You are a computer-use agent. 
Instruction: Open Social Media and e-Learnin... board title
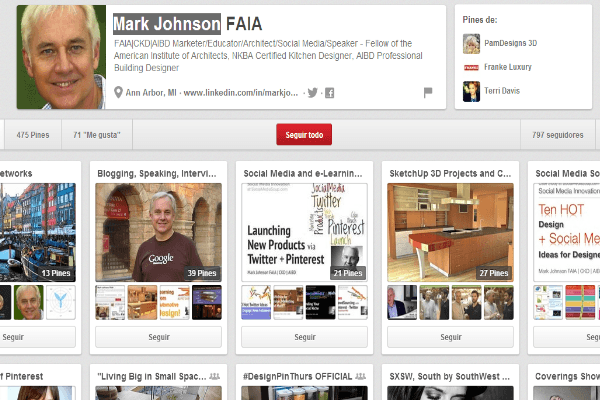click(303, 173)
